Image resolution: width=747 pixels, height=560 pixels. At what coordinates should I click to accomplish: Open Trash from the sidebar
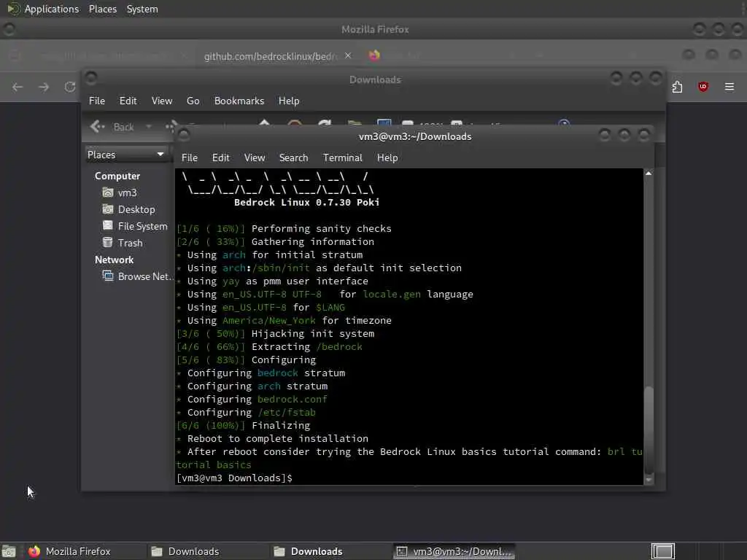tap(130, 243)
